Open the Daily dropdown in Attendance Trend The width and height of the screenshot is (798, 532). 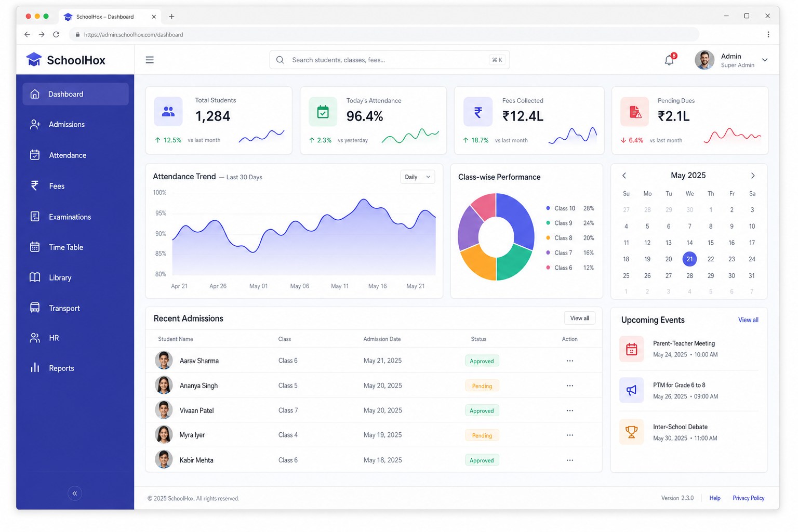418,177
